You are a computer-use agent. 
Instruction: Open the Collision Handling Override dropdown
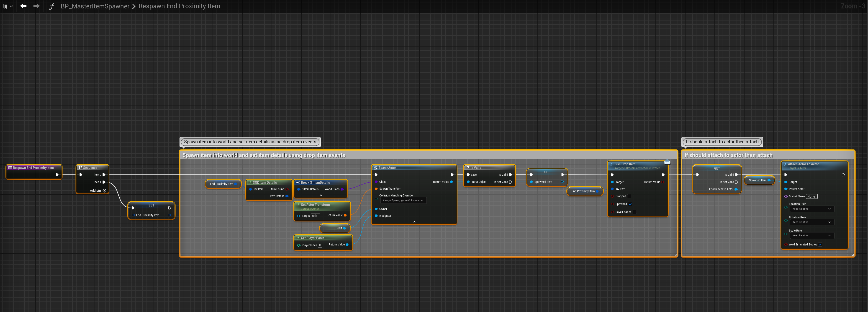click(403, 201)
